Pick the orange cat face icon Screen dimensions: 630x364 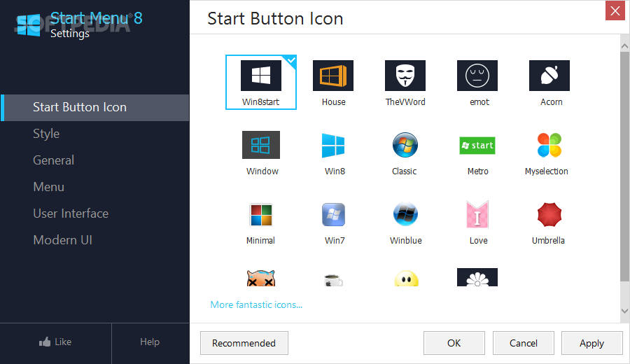(261, 278)
